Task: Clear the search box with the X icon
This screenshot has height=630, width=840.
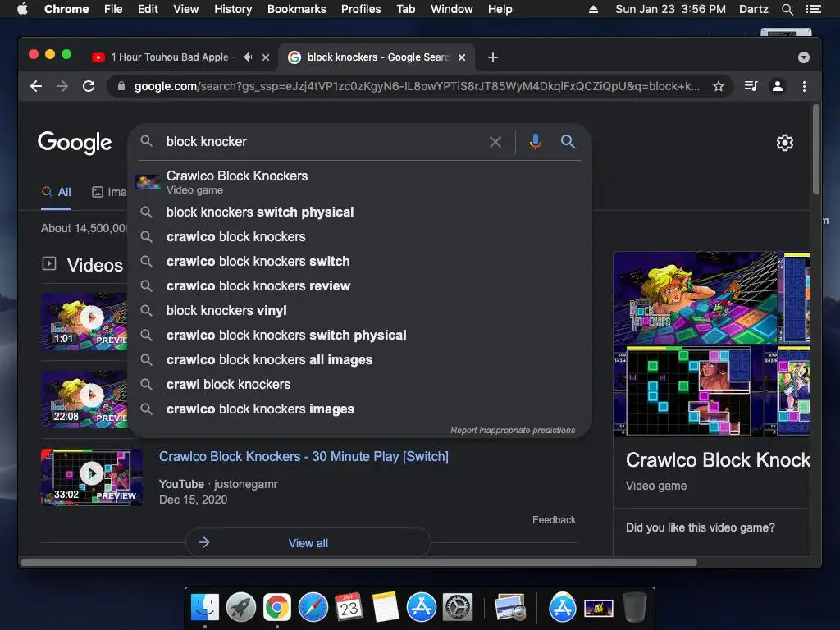Action: [495, 142]
